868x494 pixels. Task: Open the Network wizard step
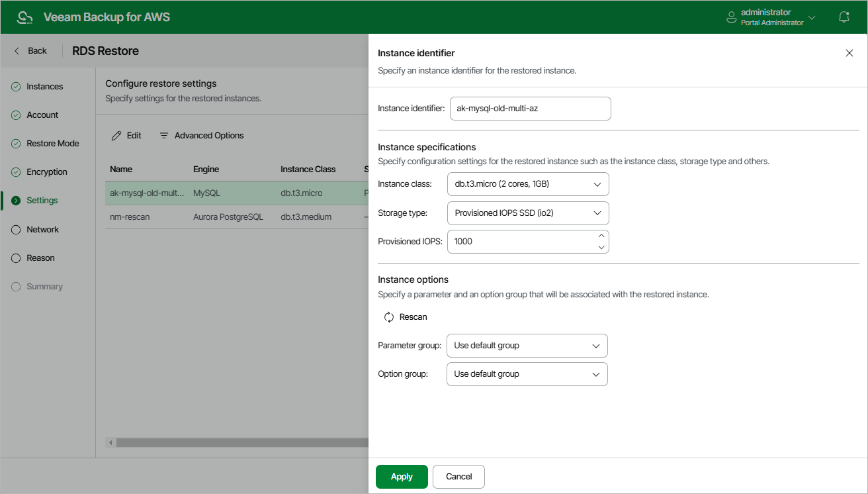pyautogui.click(x=43, y=230)
